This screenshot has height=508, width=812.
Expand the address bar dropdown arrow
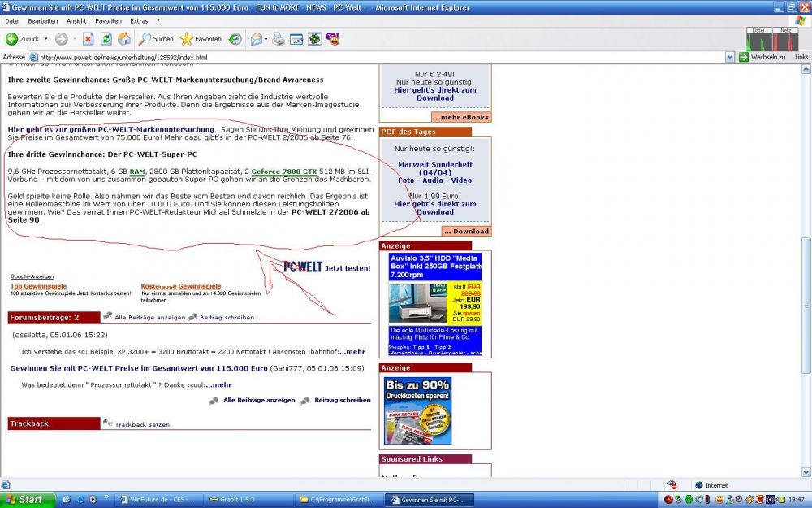730,57
